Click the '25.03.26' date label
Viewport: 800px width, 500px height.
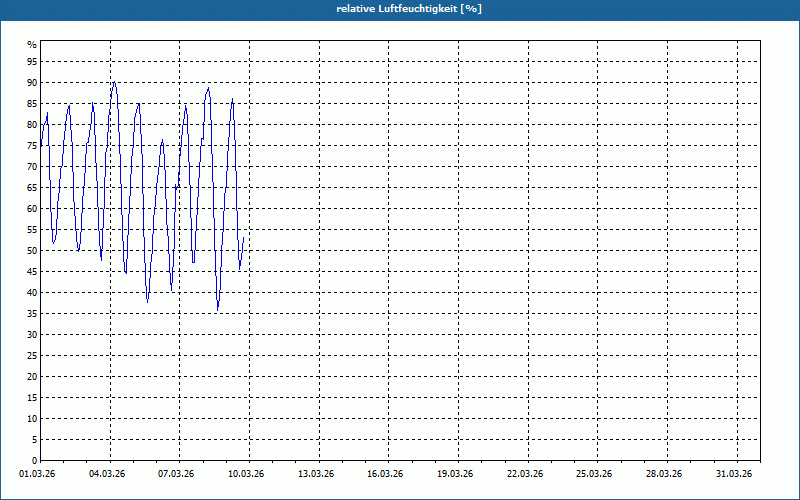(x=594, y=474)
